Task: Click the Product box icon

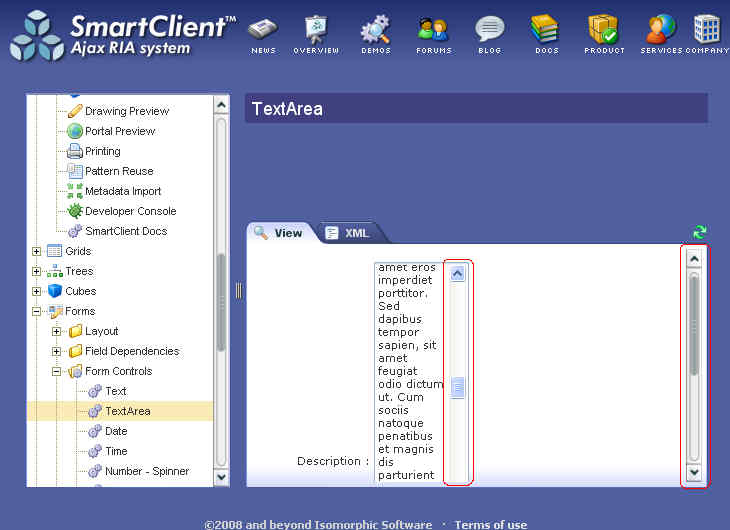Action: click(x=603, y=29)
